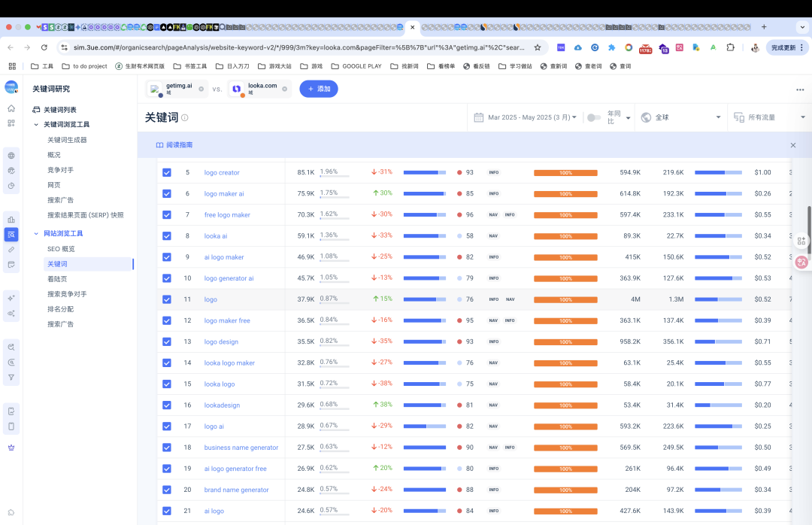Open the 所有流量 traffic dropdown

(769, 117)
